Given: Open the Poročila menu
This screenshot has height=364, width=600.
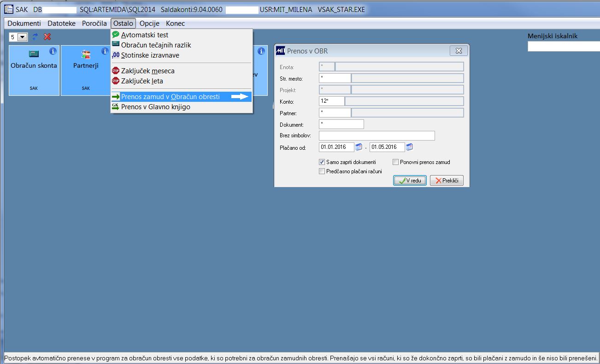Looking at the screenshot, I should 94,23.
